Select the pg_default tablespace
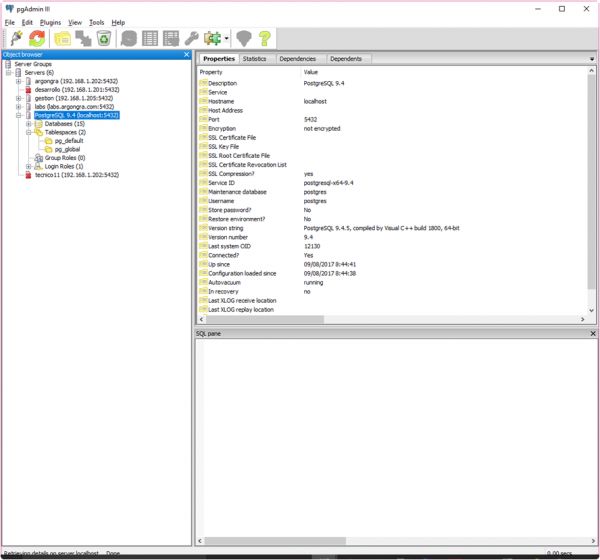600x560 pixels. [69, 141]
